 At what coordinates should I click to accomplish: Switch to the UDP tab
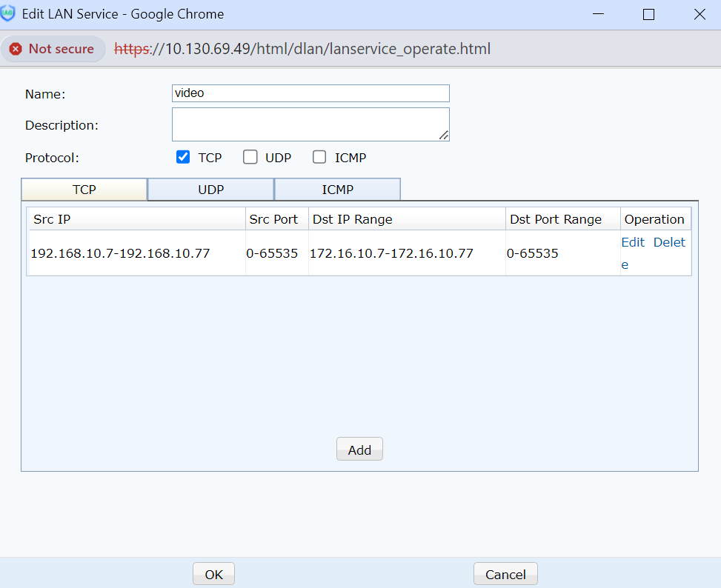pos(211,190)
